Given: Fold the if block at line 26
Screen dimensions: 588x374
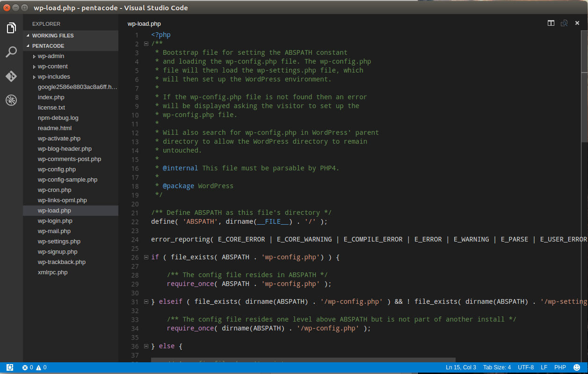Looking at the screenshot, I should point(146,257).
